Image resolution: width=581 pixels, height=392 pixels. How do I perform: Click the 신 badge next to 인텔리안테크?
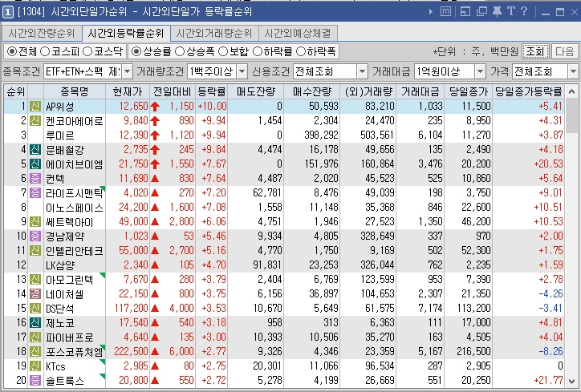(35, 251)
